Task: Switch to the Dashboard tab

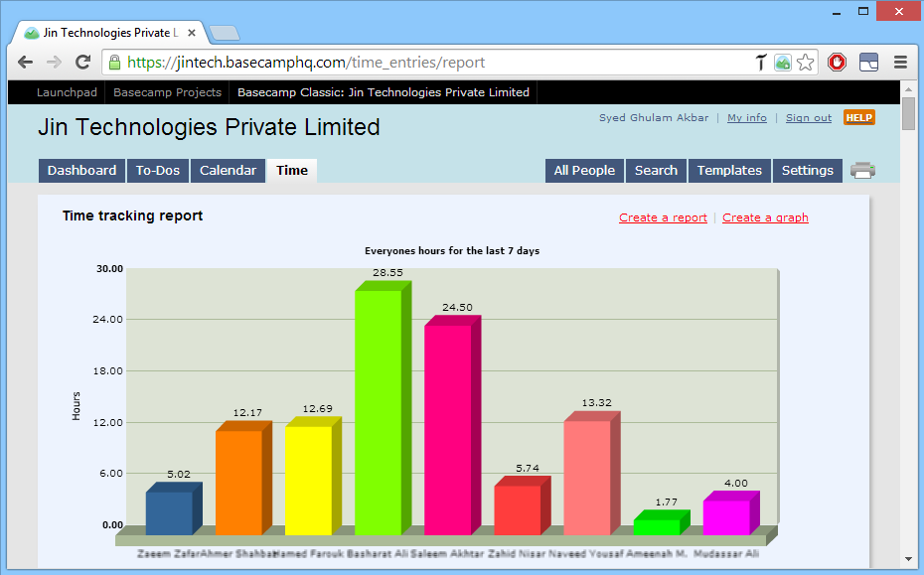Action: click(x=81, y=171)
